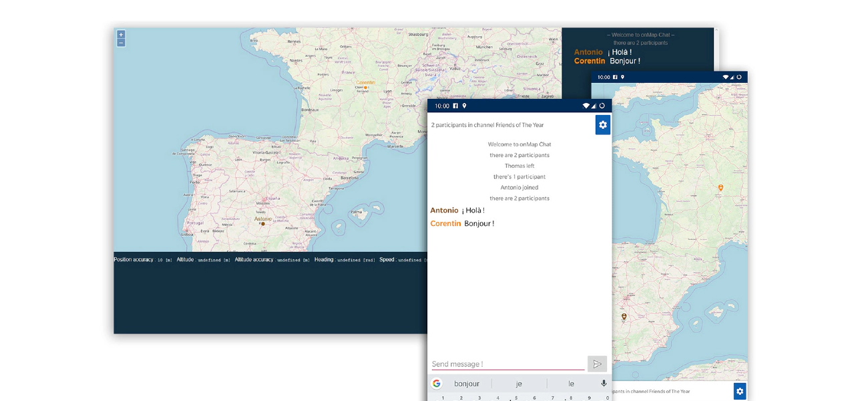Activate voice input with the microphone icon

click(x=604, y=383)
